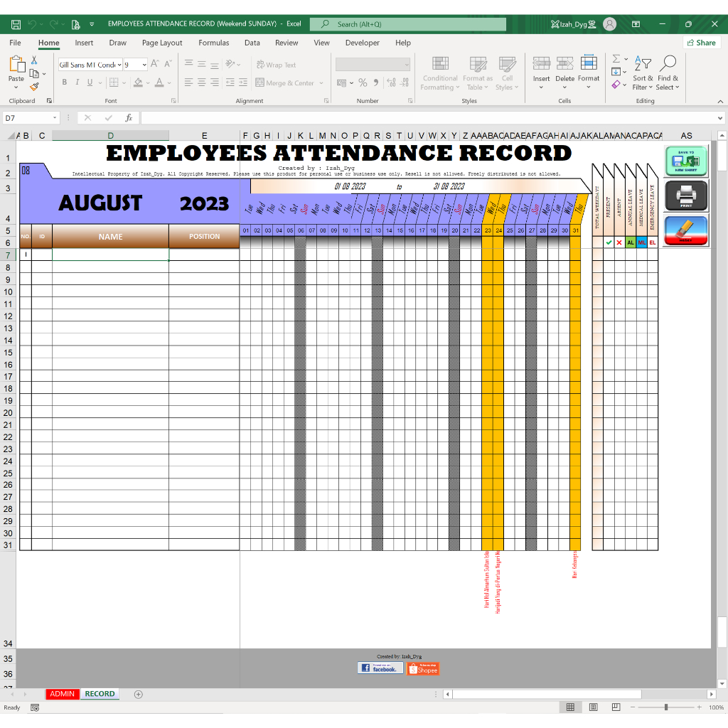Add a new worksheet with the plus button
728x728 pixels.
(137, 693)
